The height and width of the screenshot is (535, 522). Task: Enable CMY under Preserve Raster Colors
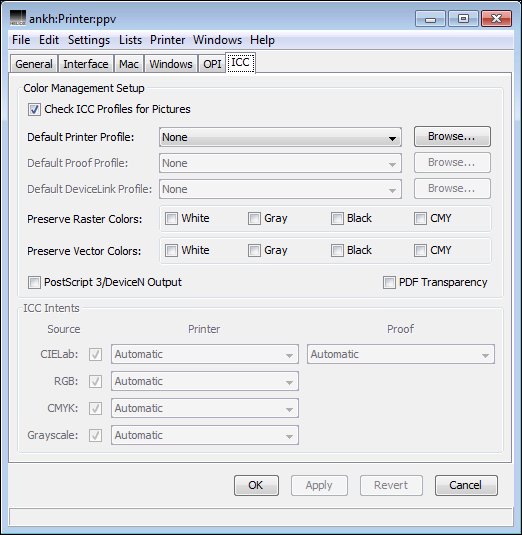click(420, 218)
